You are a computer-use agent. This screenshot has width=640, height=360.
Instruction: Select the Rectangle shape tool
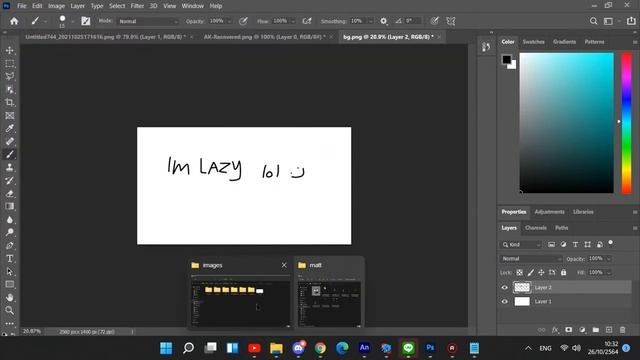[10, 284]
